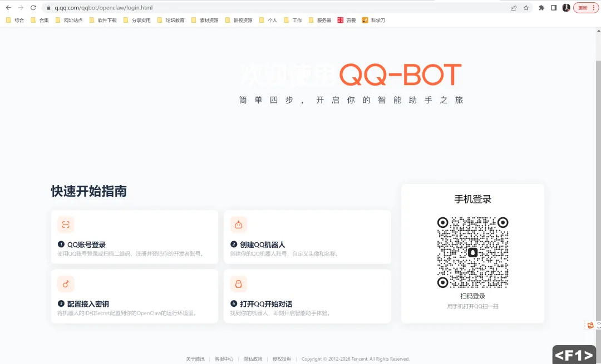The height and width of the screenshot is (364, 601).
Task: Open the 影视资源 bookmark folder
Action: tap(239, 21)
